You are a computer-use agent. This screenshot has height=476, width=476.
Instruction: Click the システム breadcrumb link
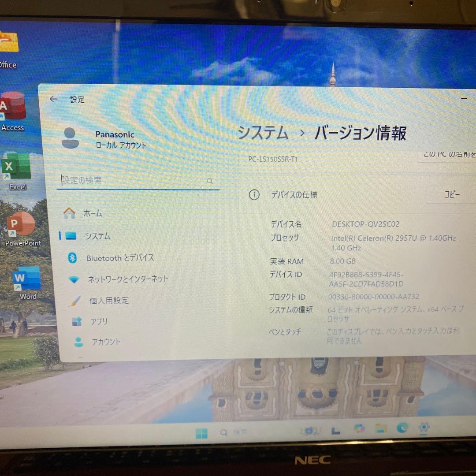262,133
